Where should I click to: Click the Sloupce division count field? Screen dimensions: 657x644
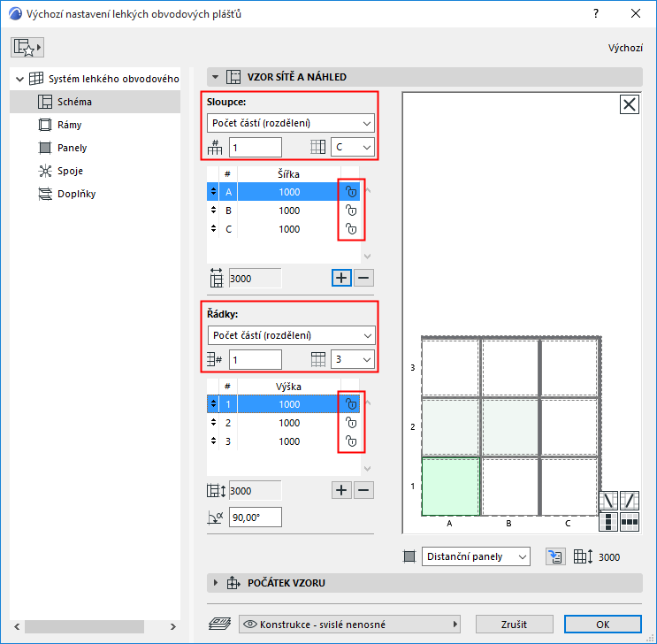256,148
